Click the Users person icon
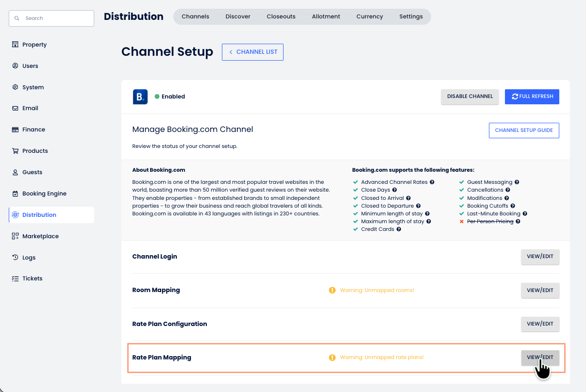586x392 pixels. [15, 65]
